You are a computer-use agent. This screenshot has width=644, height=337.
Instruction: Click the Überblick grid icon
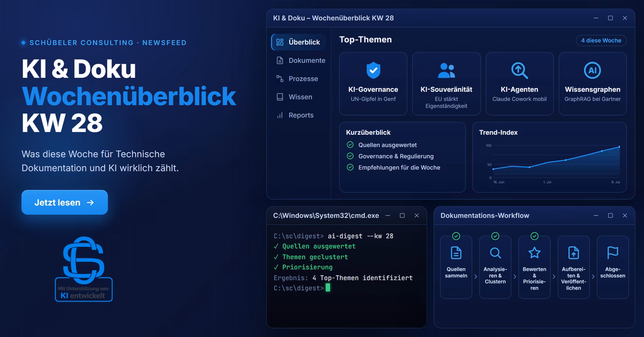click(280, 42)
